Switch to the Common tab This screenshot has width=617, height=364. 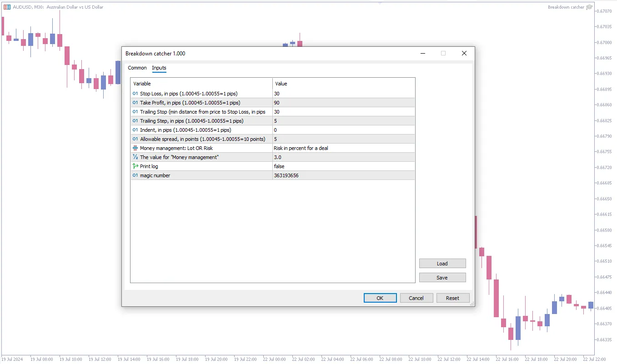[x=137, y=68]
